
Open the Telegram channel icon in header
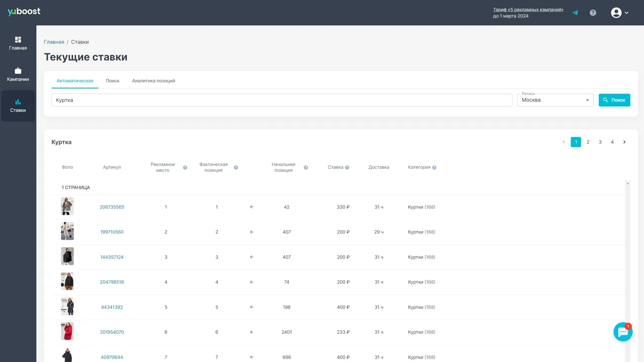(x=575, y=13)
